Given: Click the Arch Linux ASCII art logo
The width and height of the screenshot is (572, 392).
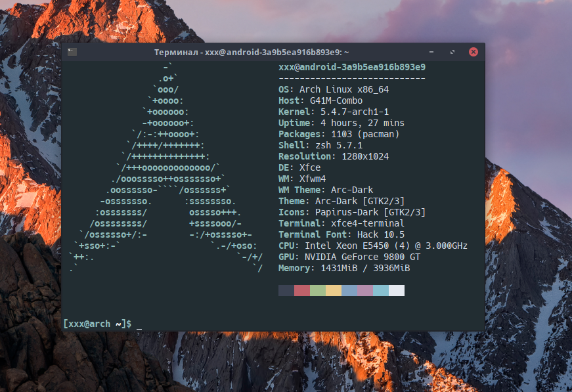Looking at the screenshot, I should [x=166, y=167].
